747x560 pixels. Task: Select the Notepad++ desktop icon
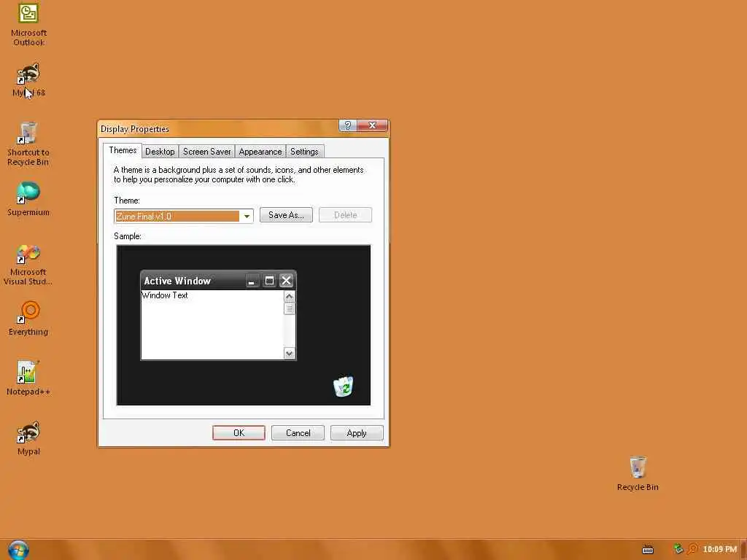tap(28, 378)
